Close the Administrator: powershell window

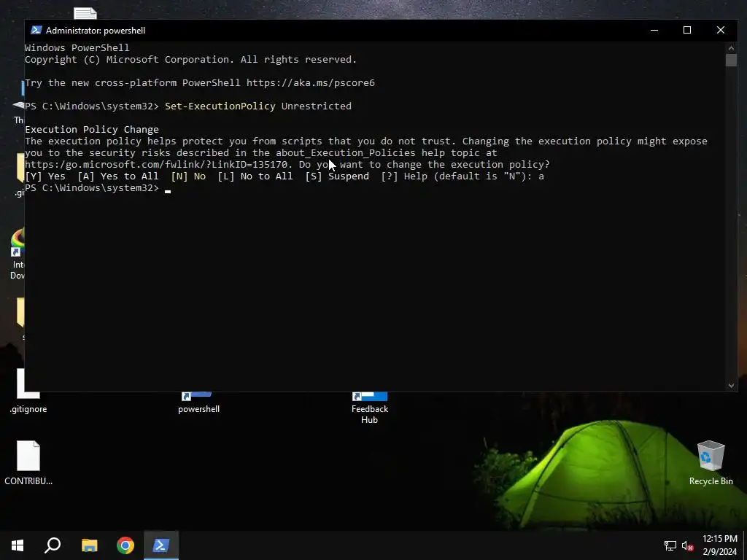(x=720, y=30)
